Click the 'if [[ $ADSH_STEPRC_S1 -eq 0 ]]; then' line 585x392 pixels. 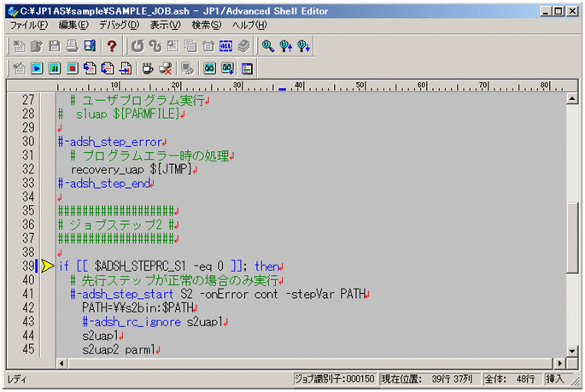(x=171, y=266)
